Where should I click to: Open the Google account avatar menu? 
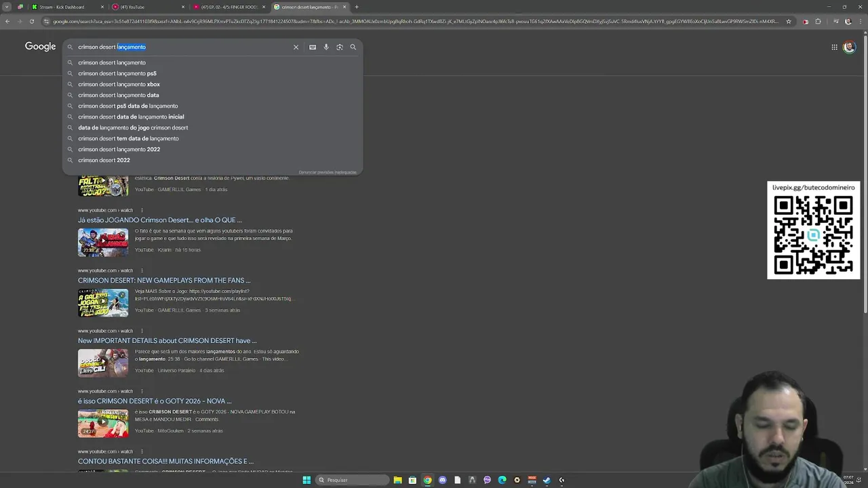point(849,47)
